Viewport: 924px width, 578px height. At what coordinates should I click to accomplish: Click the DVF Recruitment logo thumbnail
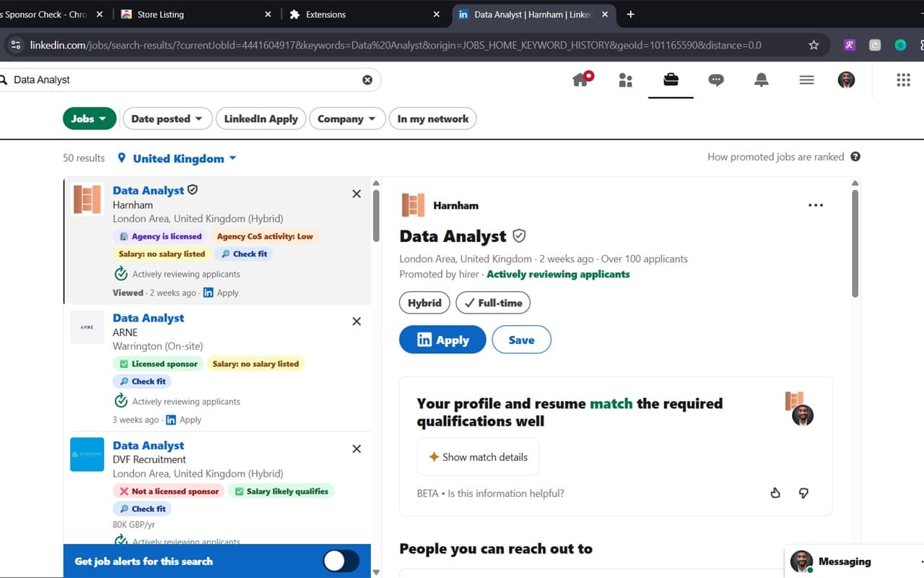click(x=87, y=454)
